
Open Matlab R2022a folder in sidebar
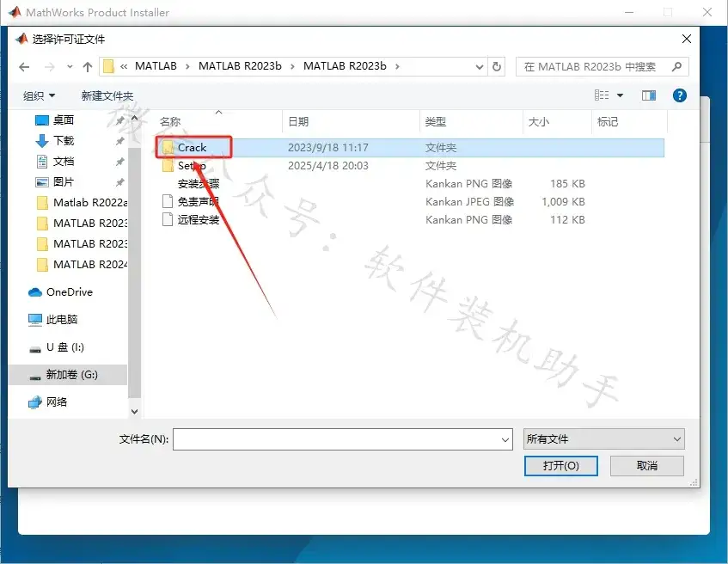(82, 203)
